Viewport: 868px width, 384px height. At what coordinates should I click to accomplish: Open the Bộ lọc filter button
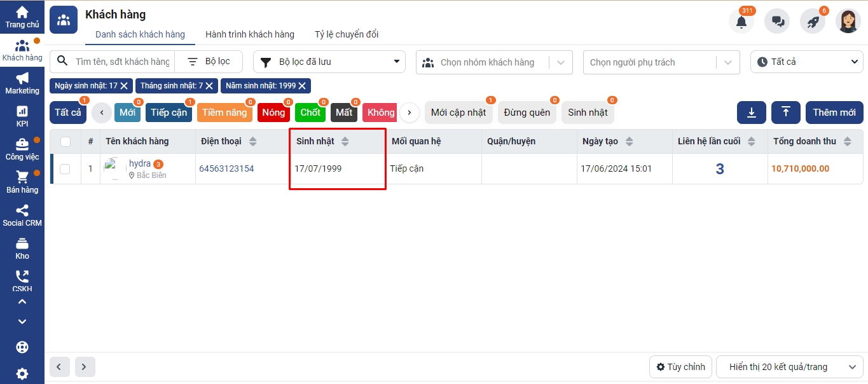pyautogui.click(x=209, y=62)
